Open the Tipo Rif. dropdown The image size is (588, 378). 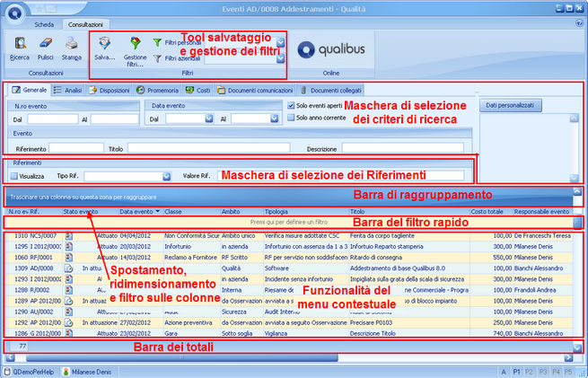click(166, 176)
